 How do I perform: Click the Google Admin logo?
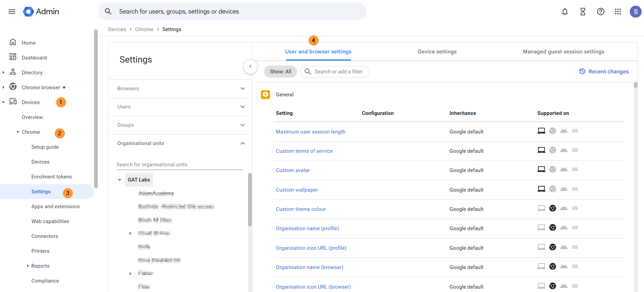pyautogui.click(x=41, y=11)
